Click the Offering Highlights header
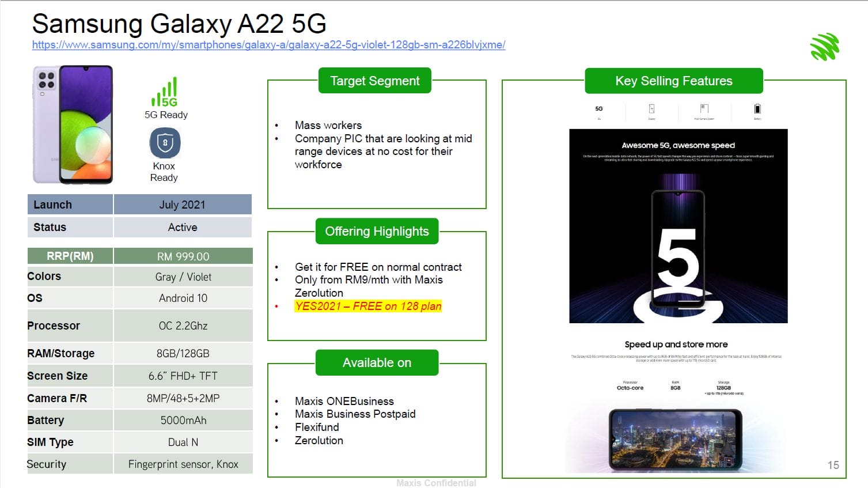 [377, 231]
